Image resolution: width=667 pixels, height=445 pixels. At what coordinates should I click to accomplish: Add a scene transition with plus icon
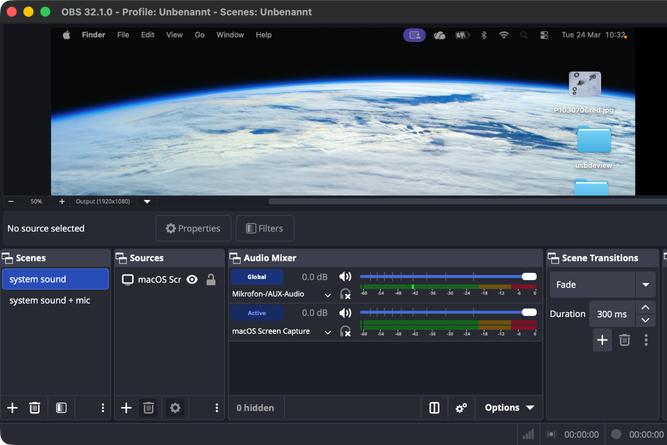click(602, 340)
